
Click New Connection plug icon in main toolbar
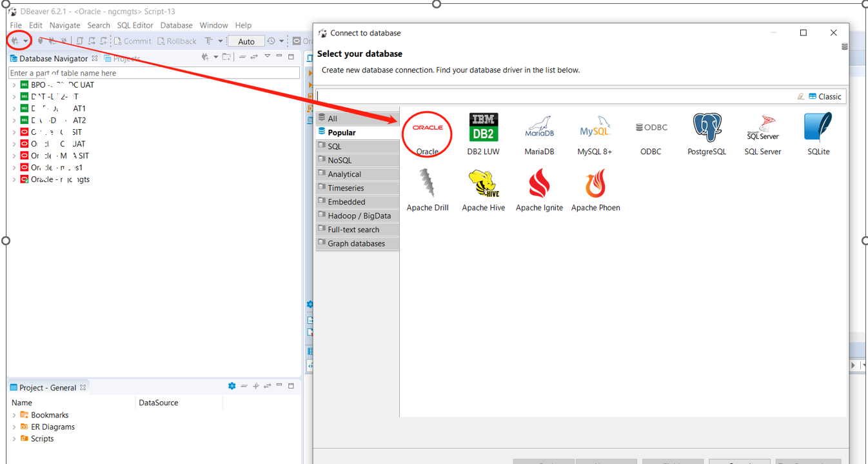15,41
